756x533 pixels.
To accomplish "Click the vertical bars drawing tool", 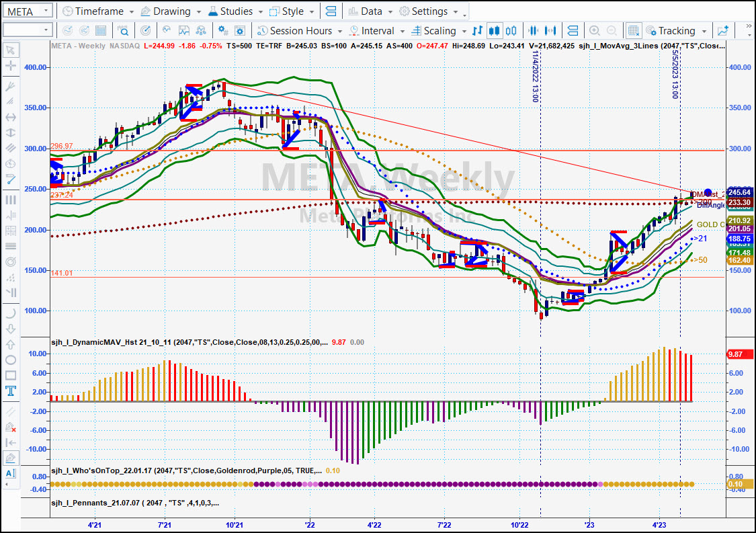I will [x=10, y=200].
